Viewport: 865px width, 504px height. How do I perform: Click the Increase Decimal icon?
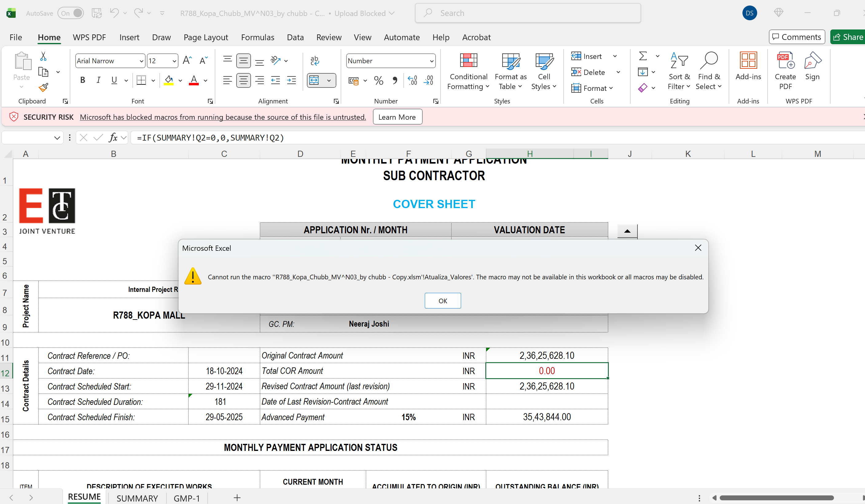(412, 80)
